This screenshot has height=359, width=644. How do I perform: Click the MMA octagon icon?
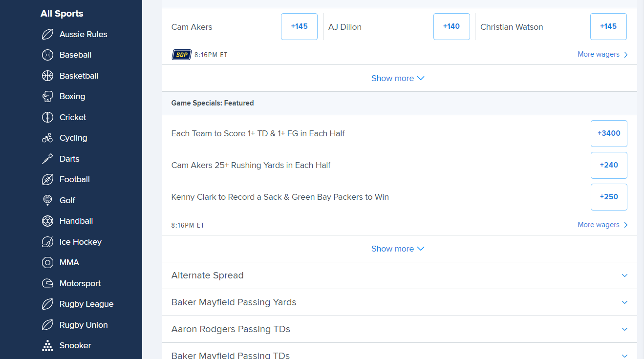pyautogui.click(x=47, y=262)
